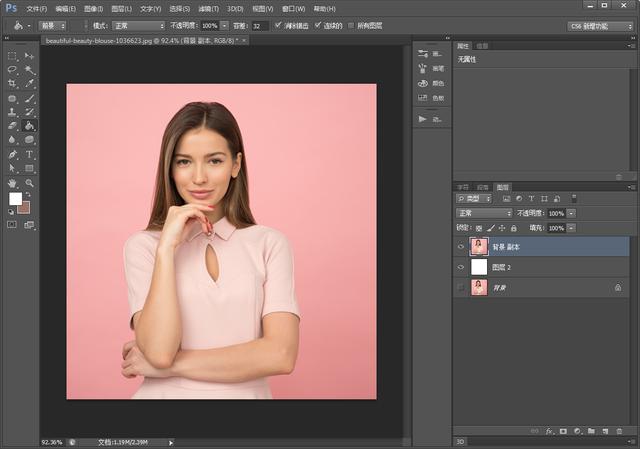Open the fill source 前景 dropdown
The image size is (640, 449).
click(52, 26)
